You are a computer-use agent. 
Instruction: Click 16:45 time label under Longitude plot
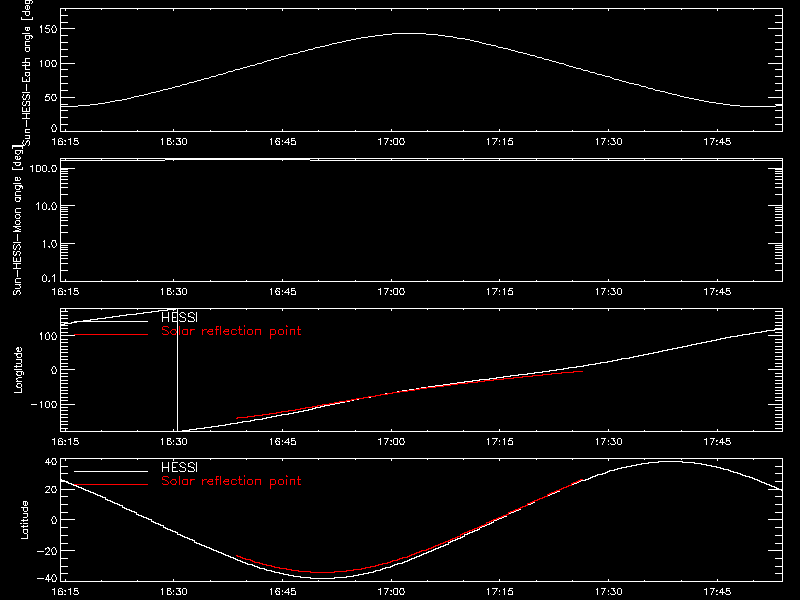[283, 441]
